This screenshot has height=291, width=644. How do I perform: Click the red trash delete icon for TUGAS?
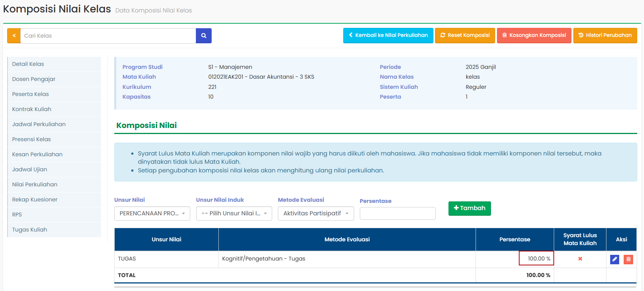click(628, 259)
